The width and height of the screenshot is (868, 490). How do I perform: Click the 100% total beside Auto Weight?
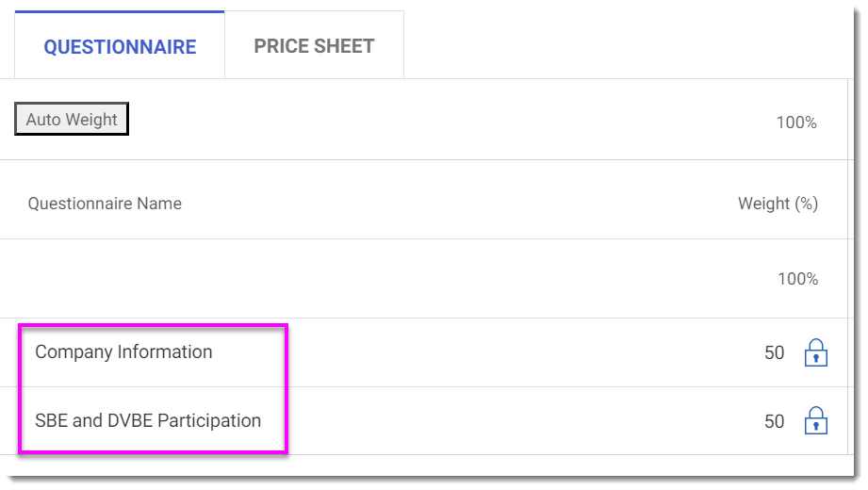click(796, 122)
